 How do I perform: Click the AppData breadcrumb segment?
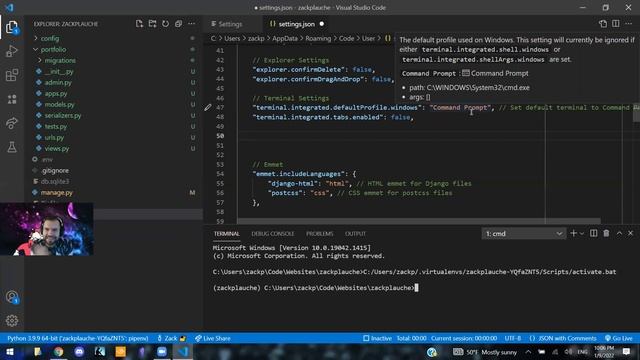coord(285,38)
